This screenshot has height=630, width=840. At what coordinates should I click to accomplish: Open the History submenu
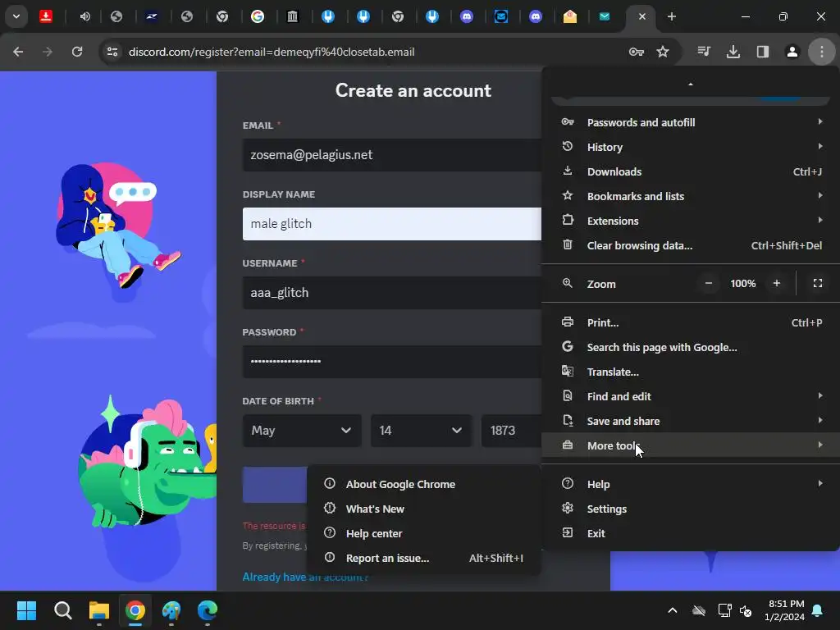click(x=691, y=147)
